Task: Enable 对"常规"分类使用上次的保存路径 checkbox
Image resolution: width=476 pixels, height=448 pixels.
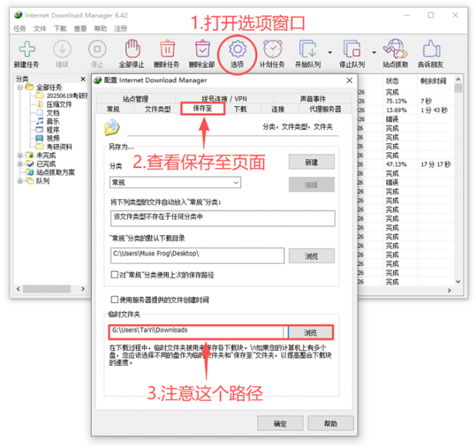Action: [114, 275]
